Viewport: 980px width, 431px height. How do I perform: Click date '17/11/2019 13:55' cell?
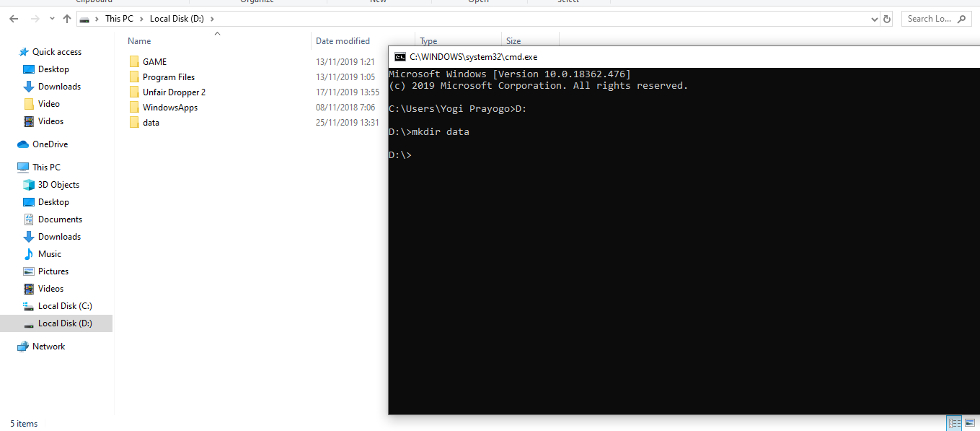(x=348, y=92)
